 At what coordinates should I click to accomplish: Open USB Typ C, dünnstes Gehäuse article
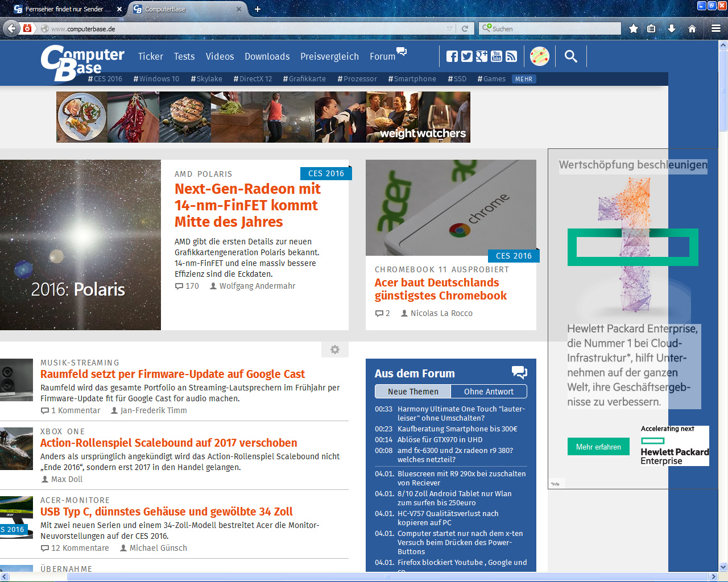tap(166, 512)
